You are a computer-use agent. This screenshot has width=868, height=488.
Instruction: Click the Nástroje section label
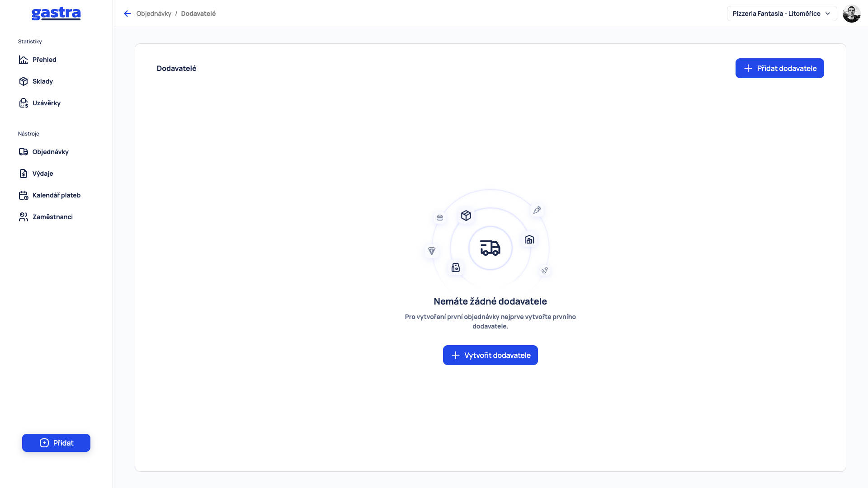coord(28,134)
